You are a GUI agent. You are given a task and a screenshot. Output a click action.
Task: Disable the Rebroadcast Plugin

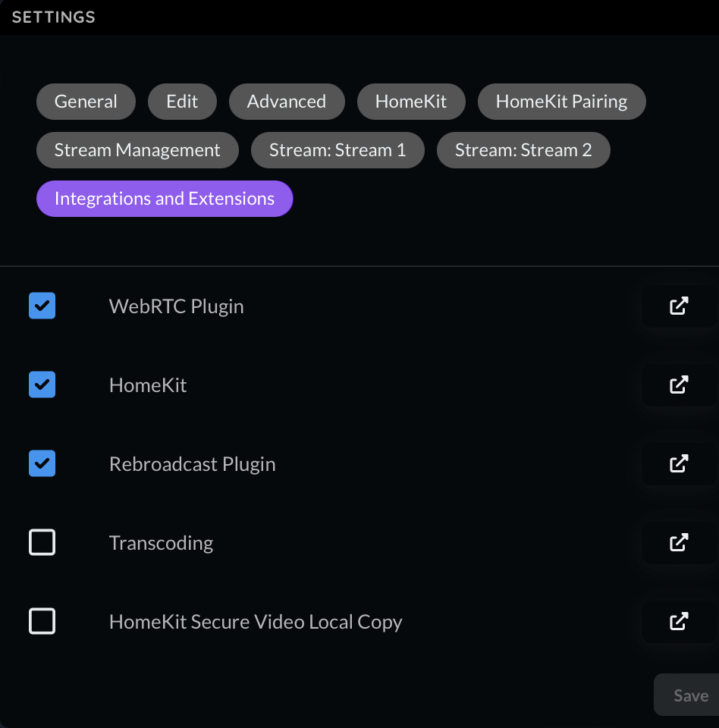click(x=42, y=463)
